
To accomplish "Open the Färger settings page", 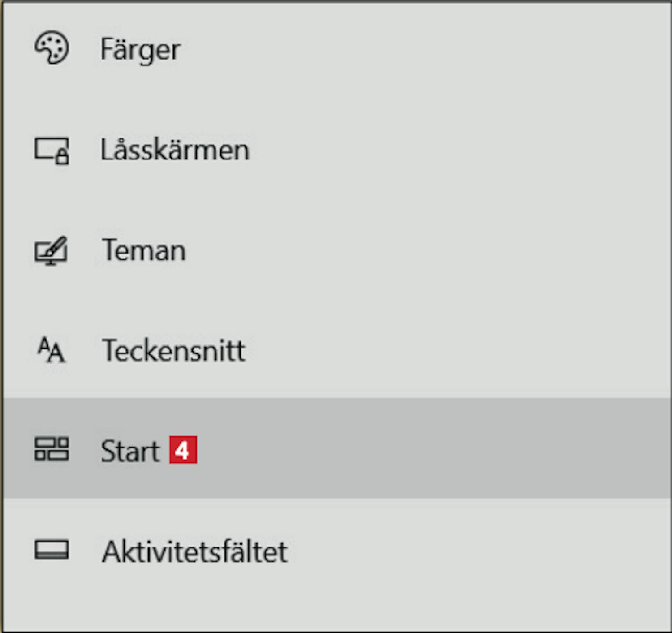I will coord(140,49).
